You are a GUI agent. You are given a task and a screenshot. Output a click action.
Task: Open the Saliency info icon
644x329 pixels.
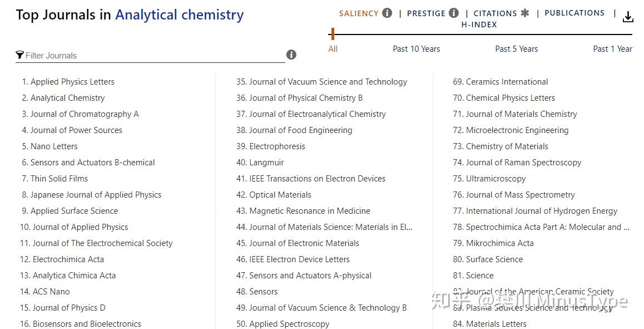(x=387, y=13)
